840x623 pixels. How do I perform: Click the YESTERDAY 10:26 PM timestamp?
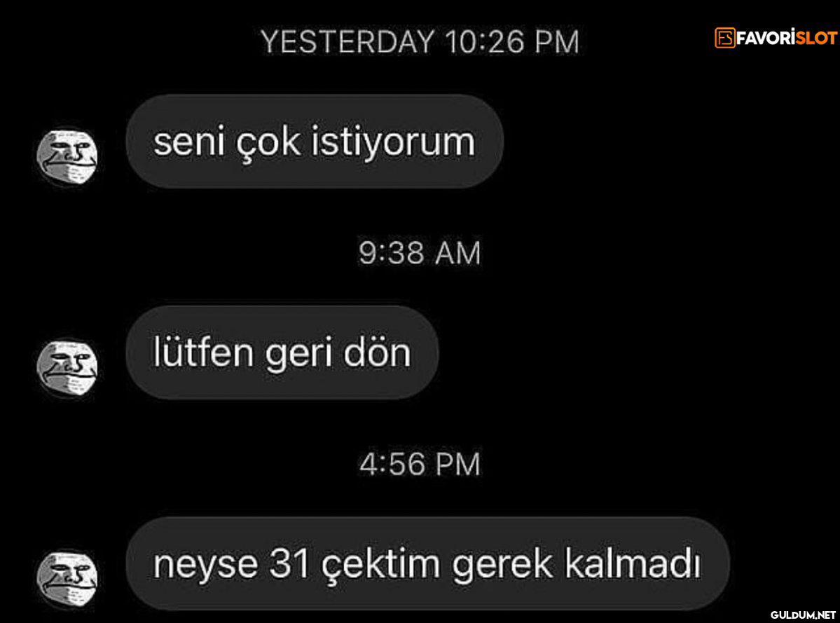420,42
